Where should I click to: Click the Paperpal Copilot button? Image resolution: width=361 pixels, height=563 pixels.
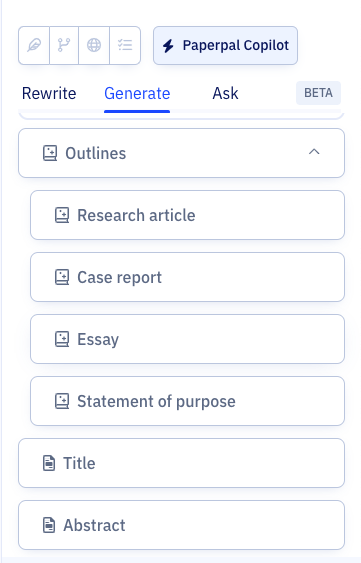pyautogui.click(x=225, y=46)
